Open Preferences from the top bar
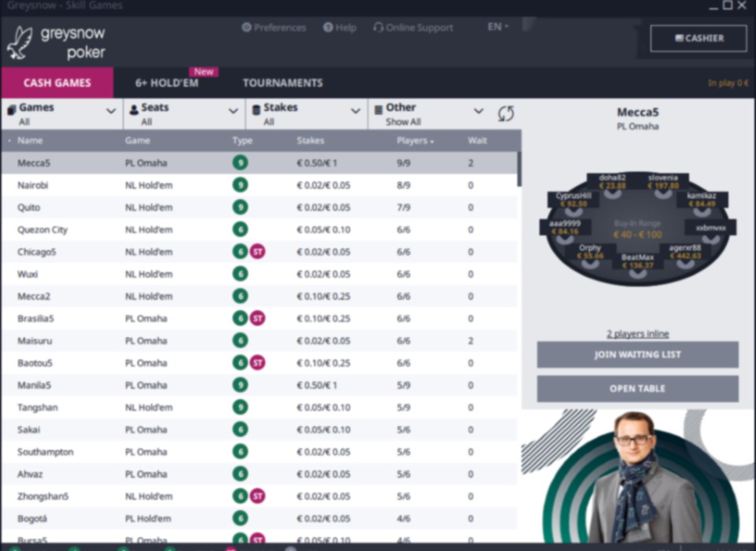This screenshot has height=551, width=756. click(x=274, y=28)
